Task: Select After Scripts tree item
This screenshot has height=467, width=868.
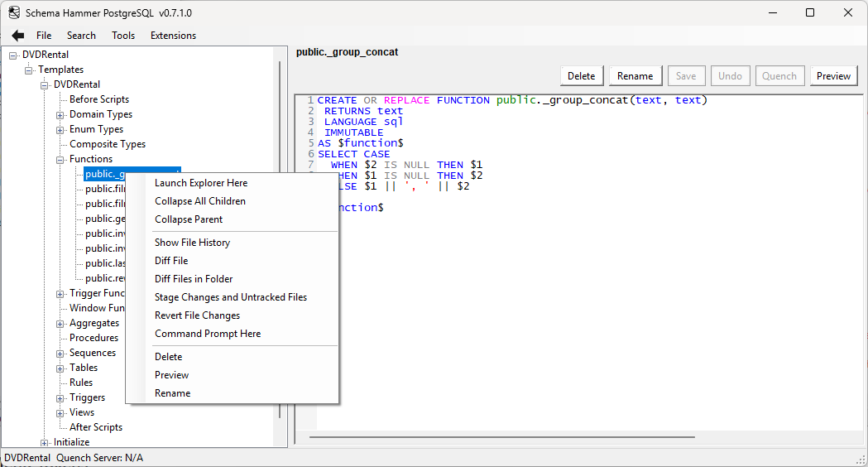Action: pyautogui.click(x=96, y=427)
